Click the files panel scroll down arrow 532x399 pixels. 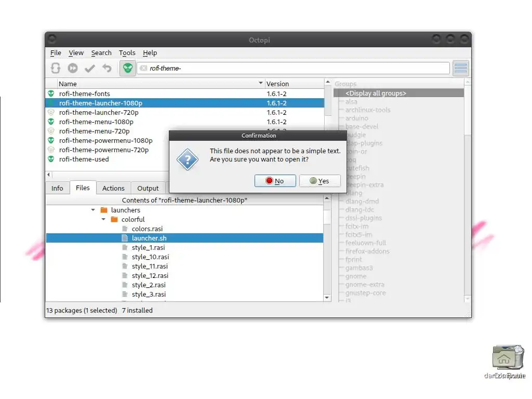pos(327,298)
